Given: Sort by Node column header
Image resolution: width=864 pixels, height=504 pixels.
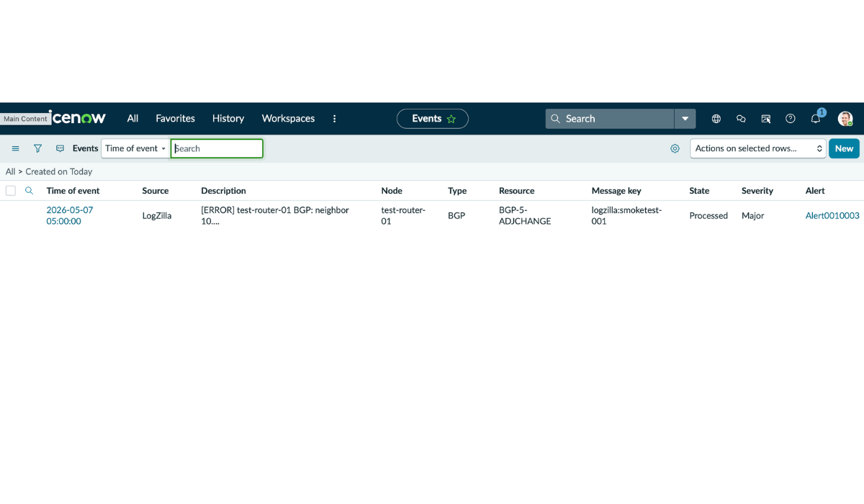Looking at the screenshot, I should tap(392, 191).
